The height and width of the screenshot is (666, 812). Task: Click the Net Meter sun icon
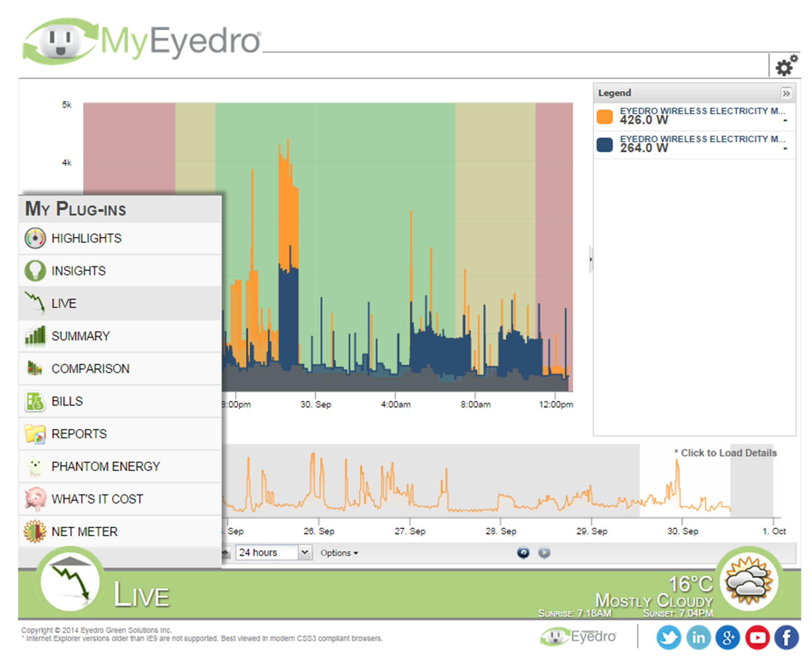click(35, 532)
